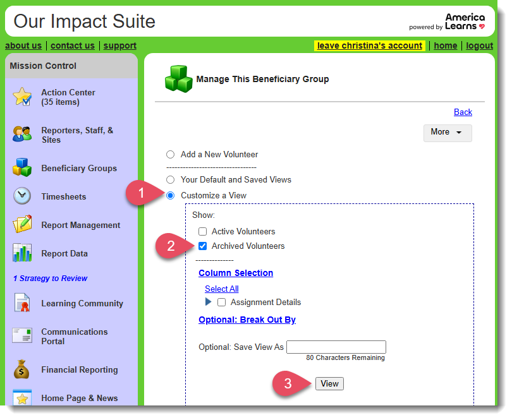Open 1 Strategy to Review link
This screenshot has width=512, height=420.
tap(51, 279)
